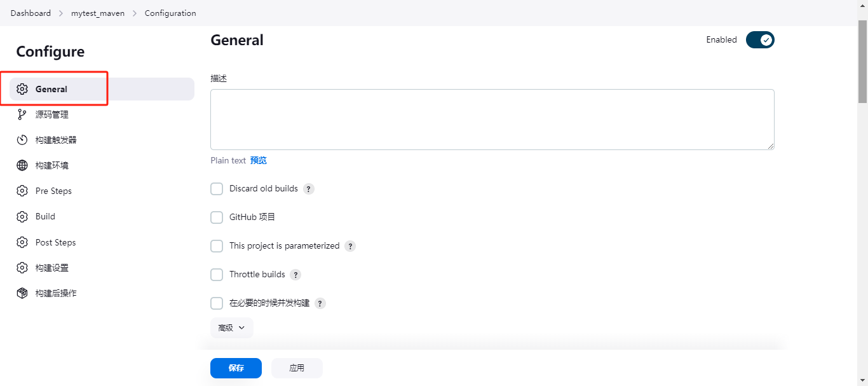
Task: Open the Throttle builds help icon
Action: pos(295,275)
